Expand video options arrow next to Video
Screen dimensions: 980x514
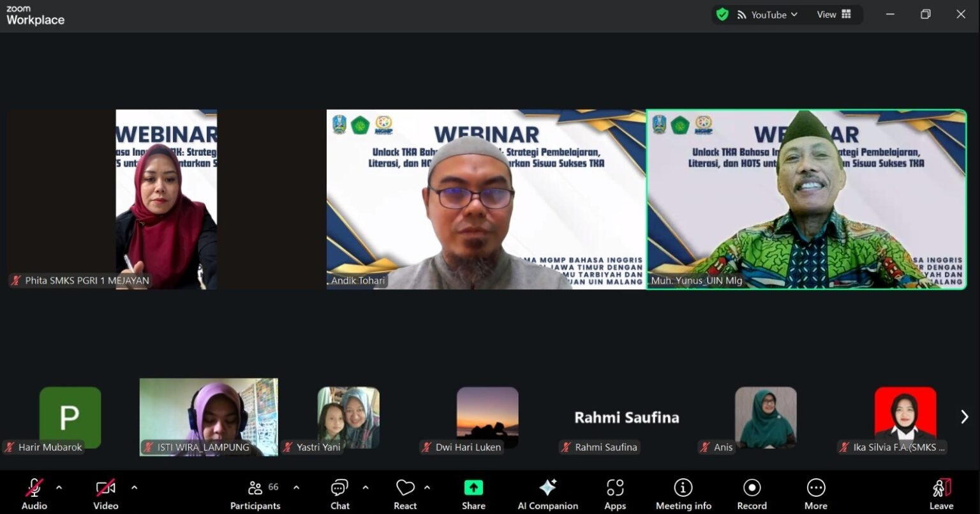[x=134, y=488]
